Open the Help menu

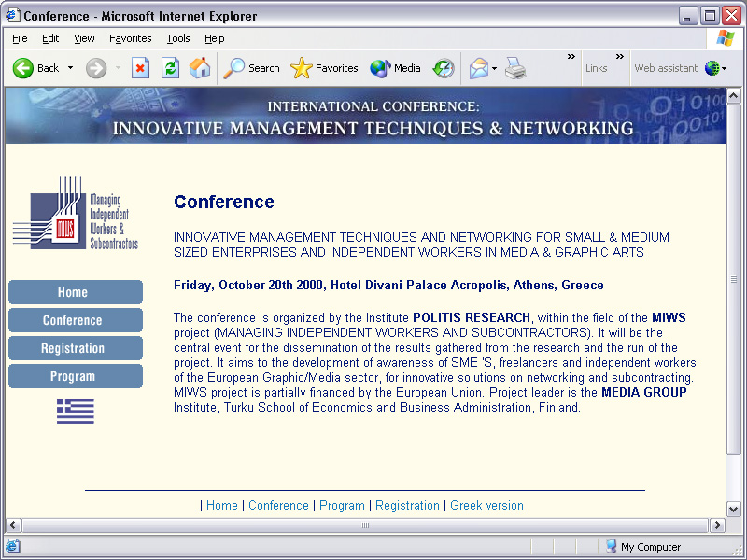click(215, 38)
